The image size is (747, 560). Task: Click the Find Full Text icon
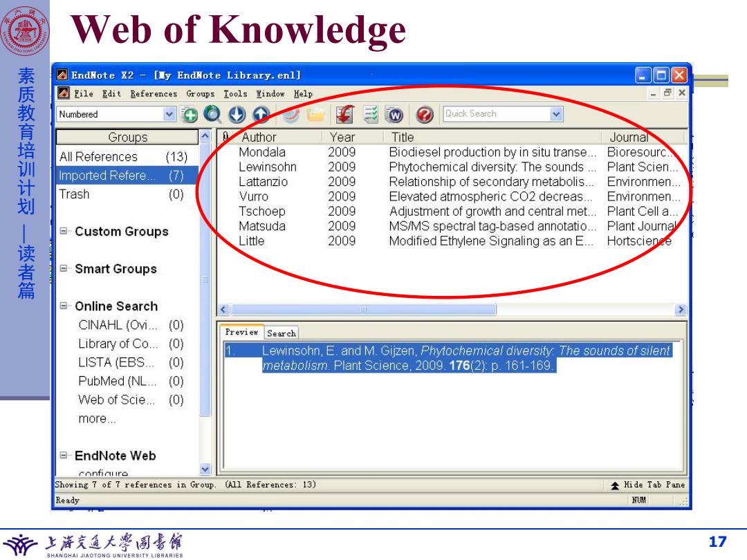click(x=291, y=115)
